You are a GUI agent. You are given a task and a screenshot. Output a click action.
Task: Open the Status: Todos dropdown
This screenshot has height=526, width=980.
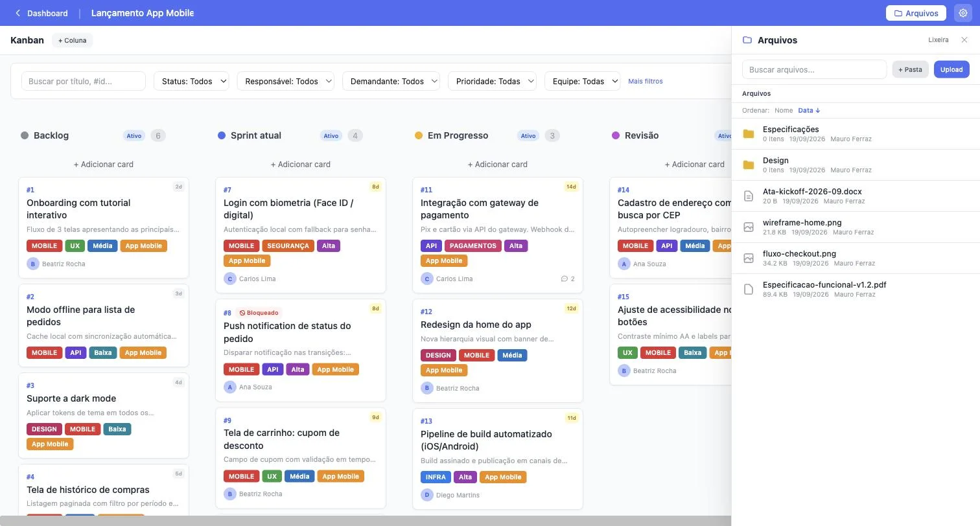(191, 81)
